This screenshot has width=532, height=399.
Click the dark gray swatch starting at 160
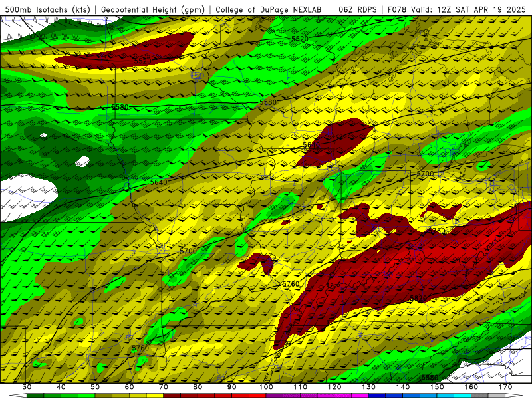(x=479, y=396)
